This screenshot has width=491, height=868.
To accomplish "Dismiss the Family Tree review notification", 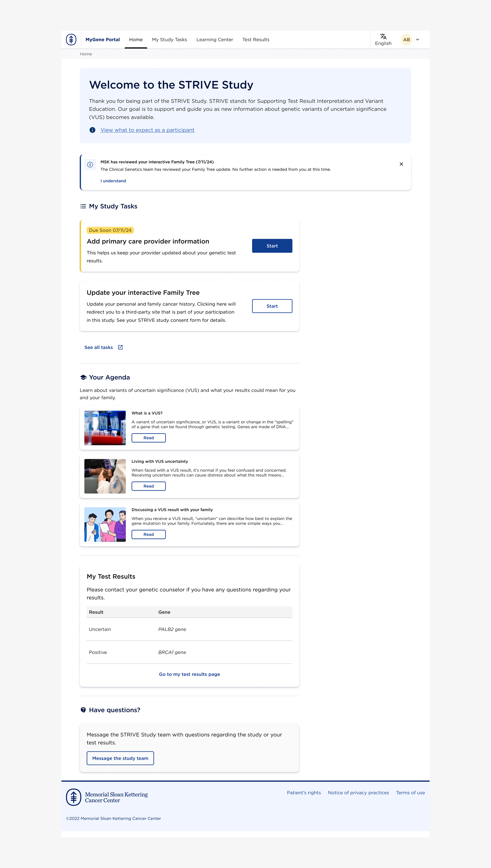I will tap(401, 164).
